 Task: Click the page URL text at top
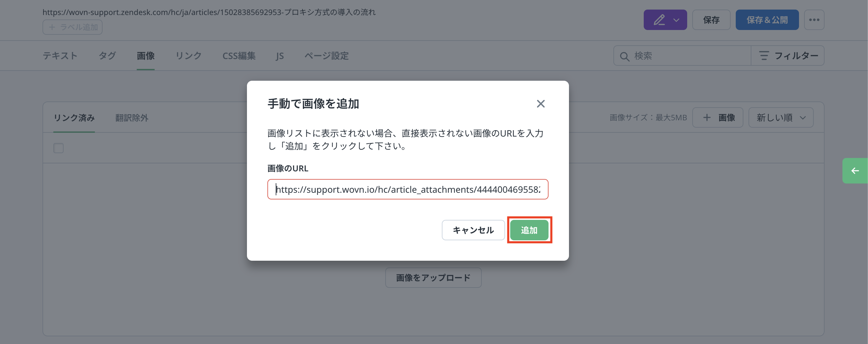[x=209, y=12]
